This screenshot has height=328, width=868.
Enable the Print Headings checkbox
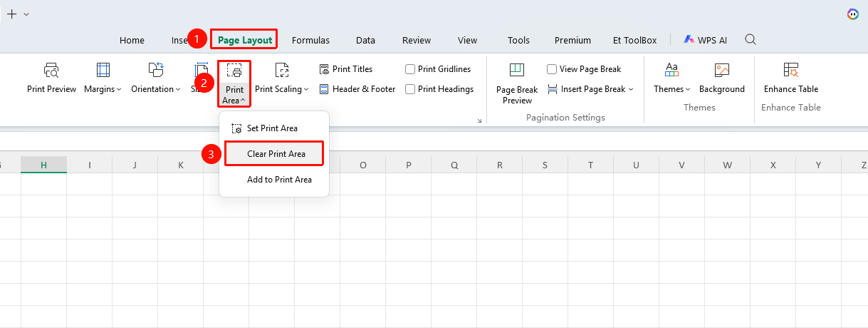(x=410, y=89)
